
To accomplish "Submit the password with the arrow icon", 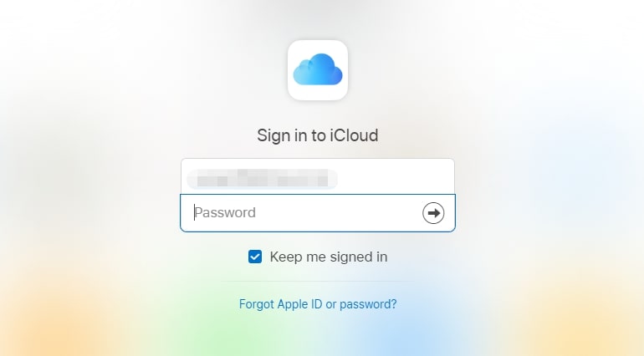I will pyautogui.click(x=433, y=213).
